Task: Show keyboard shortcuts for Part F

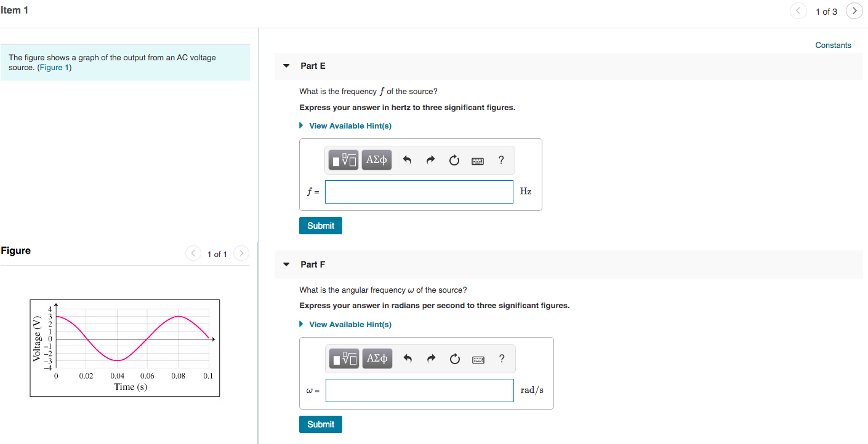Action: 478,360
